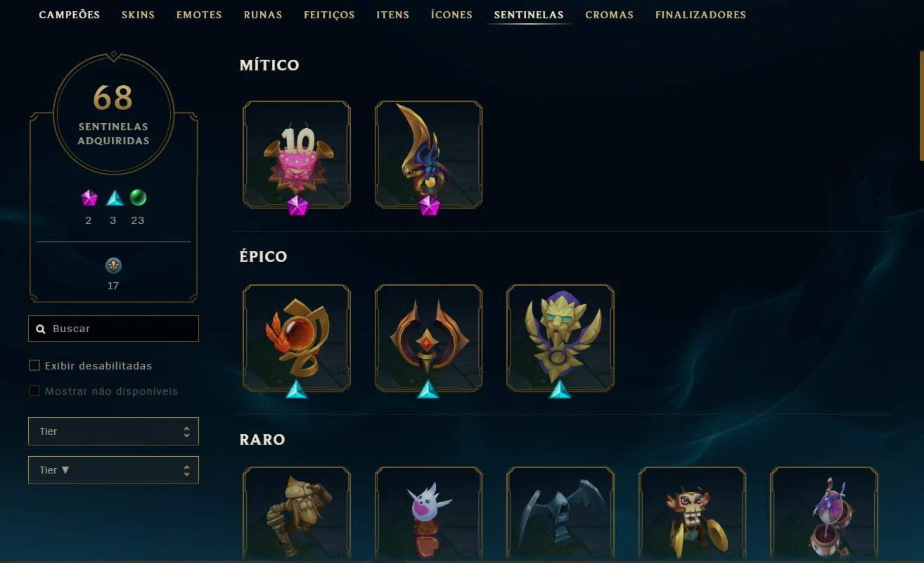Select the 10th anniversary cake ward
This screenshot has width=924, height=563.
pyautogui.click(x=297, y=155)
